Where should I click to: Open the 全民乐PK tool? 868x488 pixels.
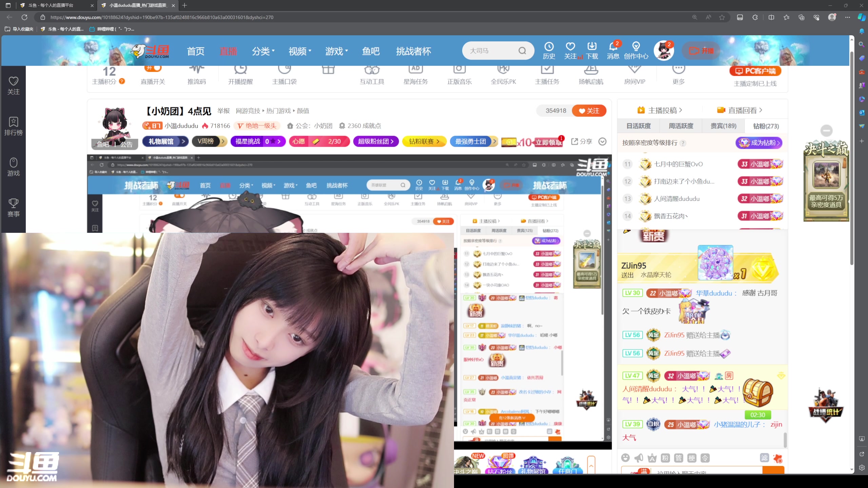tap(503, 76)
